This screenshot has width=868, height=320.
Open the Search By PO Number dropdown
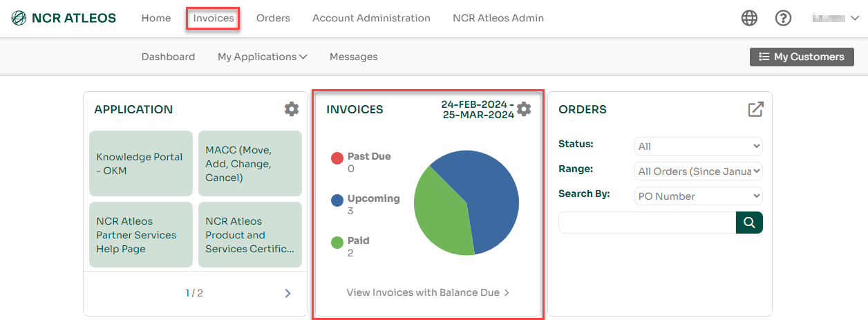pyautogui.click(x=698, y=196)
